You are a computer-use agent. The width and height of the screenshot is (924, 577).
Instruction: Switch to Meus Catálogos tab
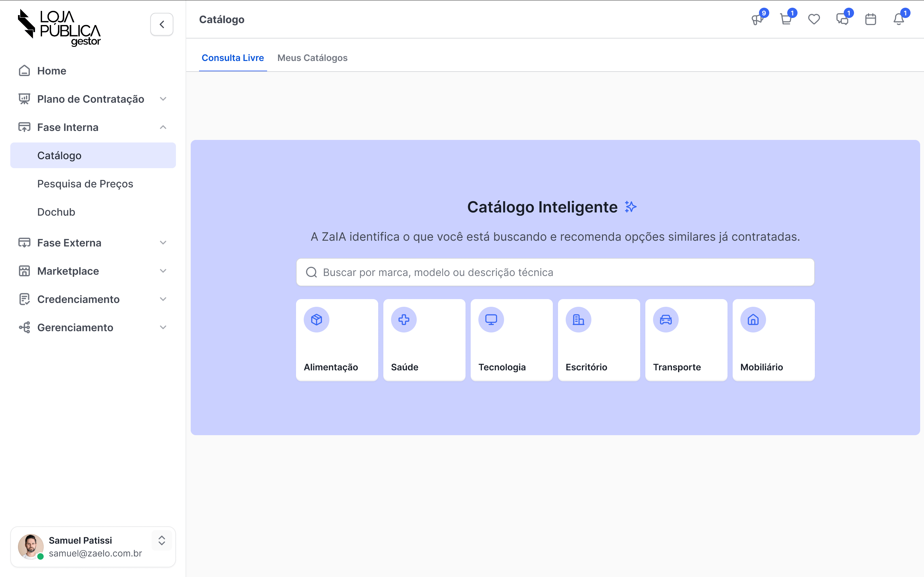(x=312, y=58)
